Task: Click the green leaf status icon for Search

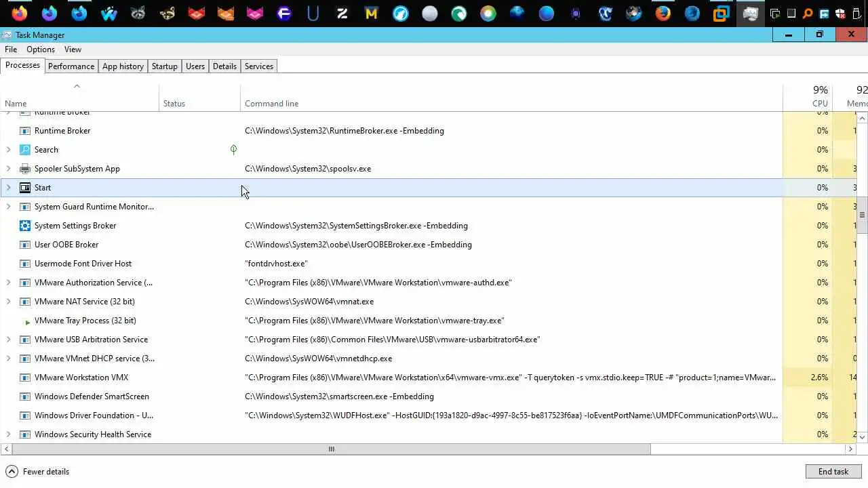Action: click(233, 149)
